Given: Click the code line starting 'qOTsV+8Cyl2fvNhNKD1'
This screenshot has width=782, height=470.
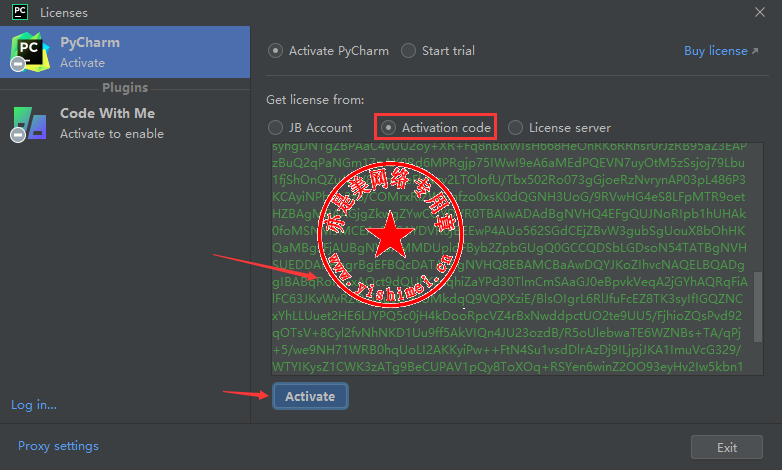Looking at the screenshot, I should [507, 333].
